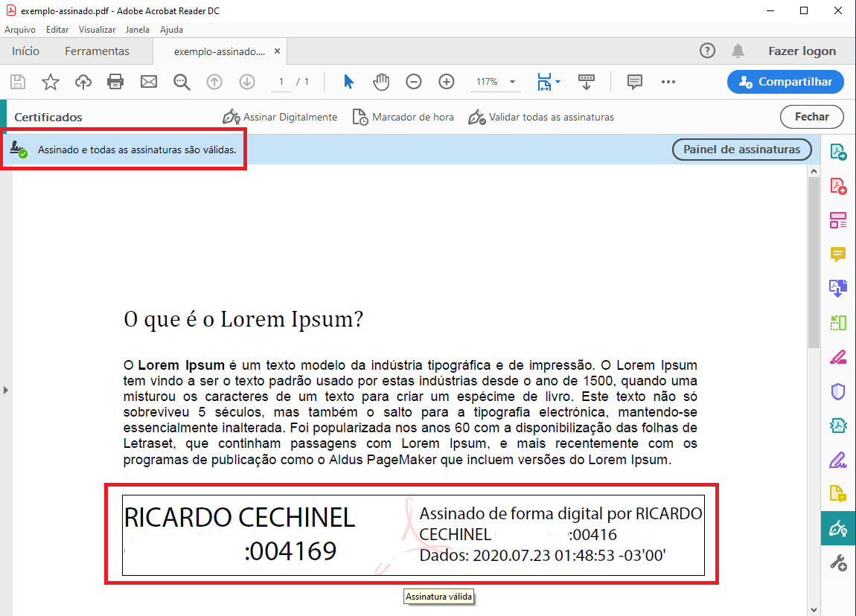Click the more options ellipsis

668,82
